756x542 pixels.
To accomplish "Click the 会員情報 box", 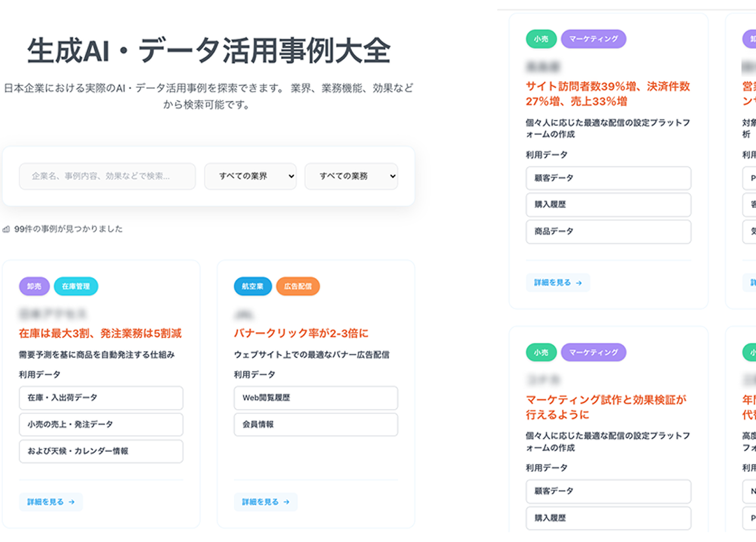I will [316, 425].
